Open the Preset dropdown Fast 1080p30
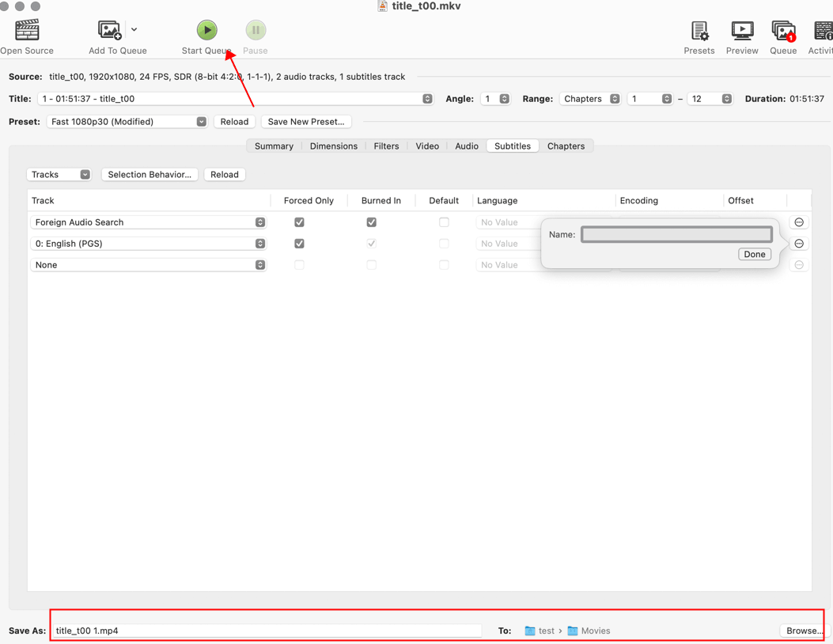Image resolution: width=833 pixels, height=644 pixels. [x=127, y=122]
